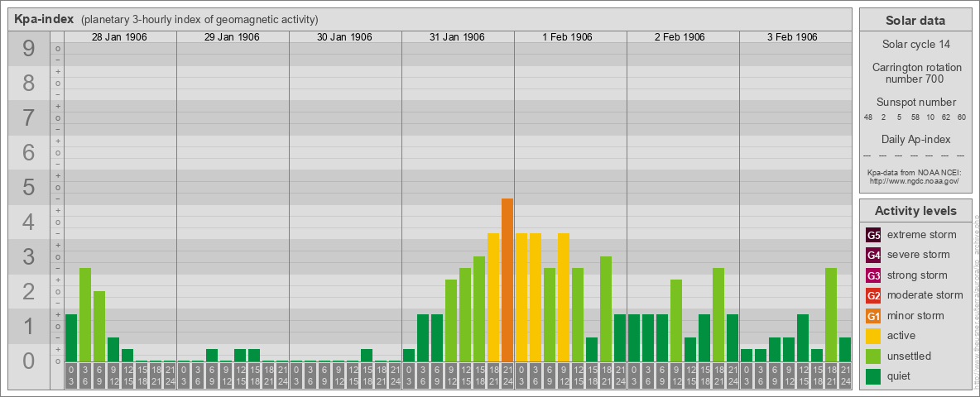Image resolution: width=980 pixels, height=397 pixels.
Task: Click the Activity levels panel heading
Action: click(x=915, y=211)
